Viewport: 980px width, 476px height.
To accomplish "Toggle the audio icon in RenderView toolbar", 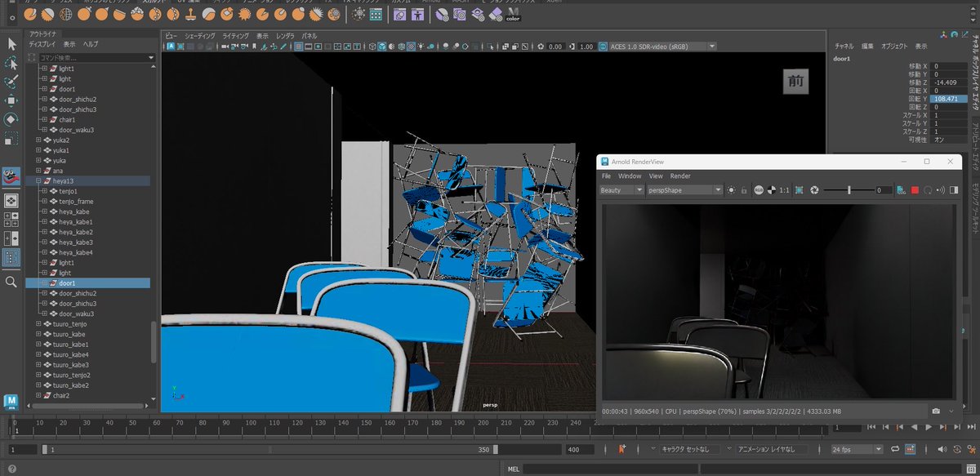I will tap(941, 190).
